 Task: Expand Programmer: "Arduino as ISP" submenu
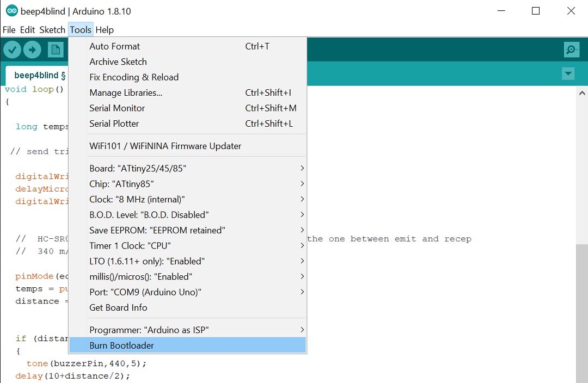(187, 330)
